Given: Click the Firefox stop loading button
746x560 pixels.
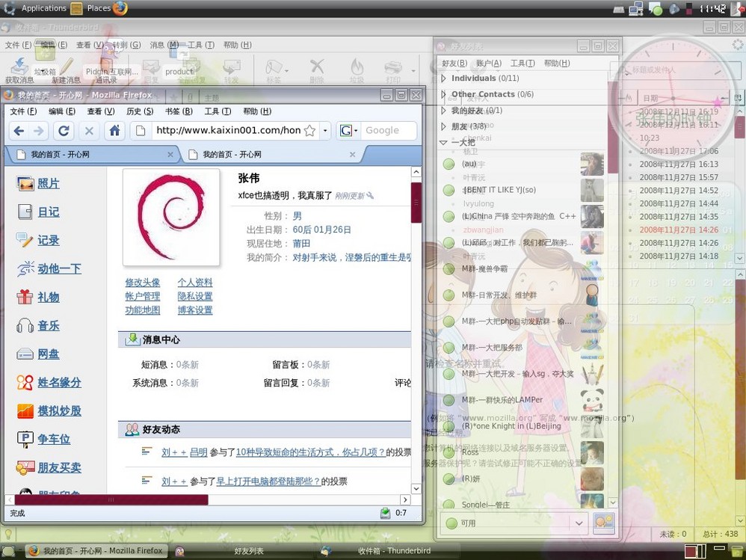Looking at the screenshot, I should [89, 130].
